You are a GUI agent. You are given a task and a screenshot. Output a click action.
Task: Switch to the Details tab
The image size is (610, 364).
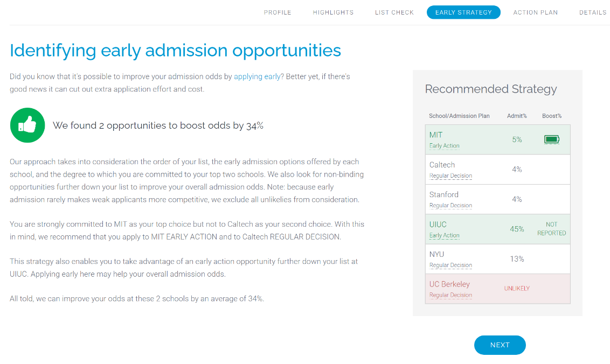click(593, 12)
